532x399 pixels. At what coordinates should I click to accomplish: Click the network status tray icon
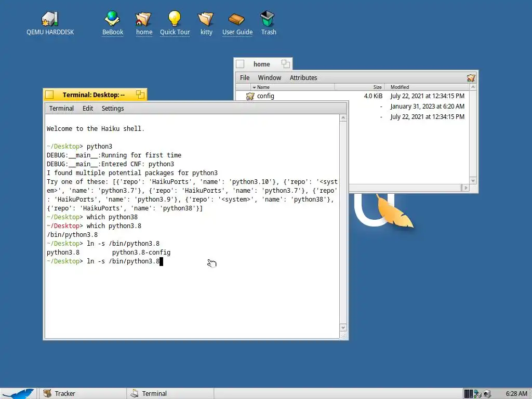478,394
